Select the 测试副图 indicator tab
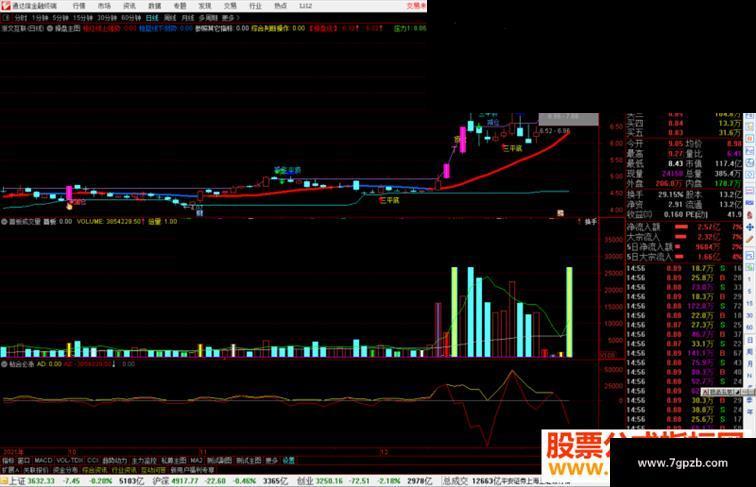 pos(220,460)
